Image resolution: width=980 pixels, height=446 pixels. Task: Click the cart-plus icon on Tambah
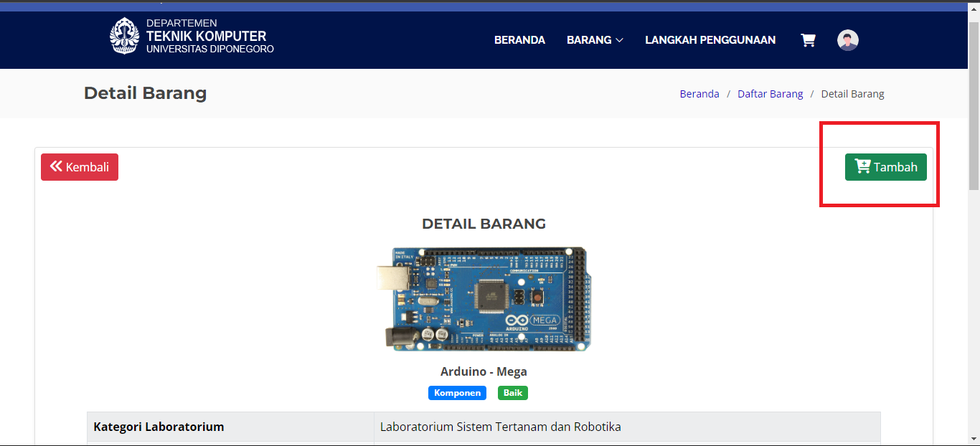point(862,167)
